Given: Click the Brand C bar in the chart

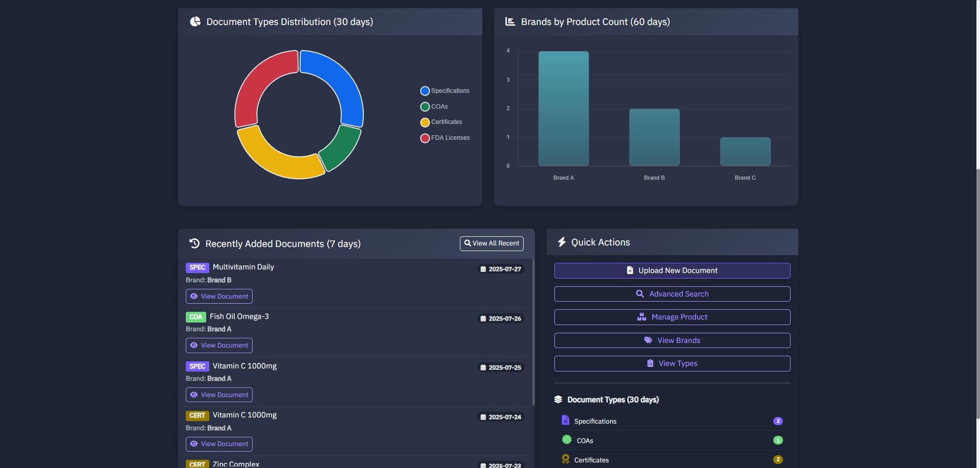Looking at the screenshot, I should 745,152.
